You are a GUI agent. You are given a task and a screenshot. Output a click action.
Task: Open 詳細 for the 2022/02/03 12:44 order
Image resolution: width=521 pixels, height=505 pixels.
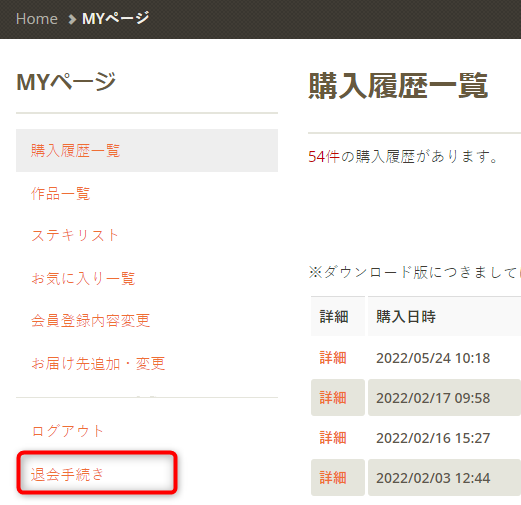tap(333, 478)
